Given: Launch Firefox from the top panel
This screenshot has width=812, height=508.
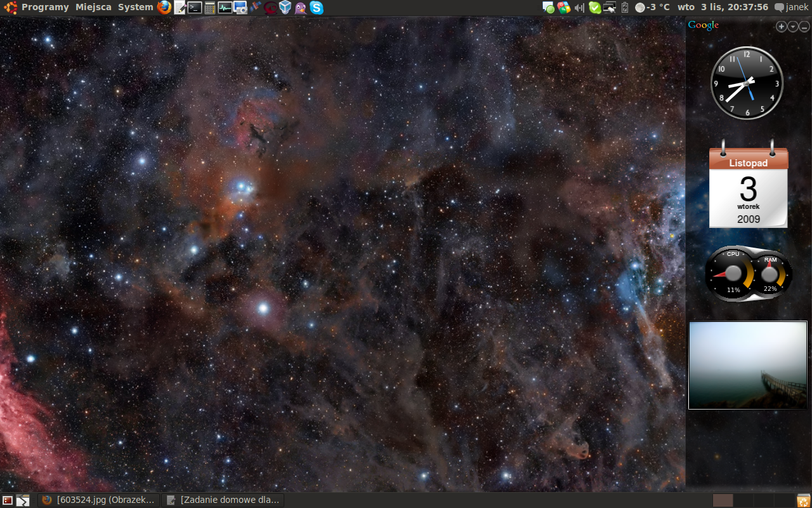Looking at the screenshot, I should point(164,8).
